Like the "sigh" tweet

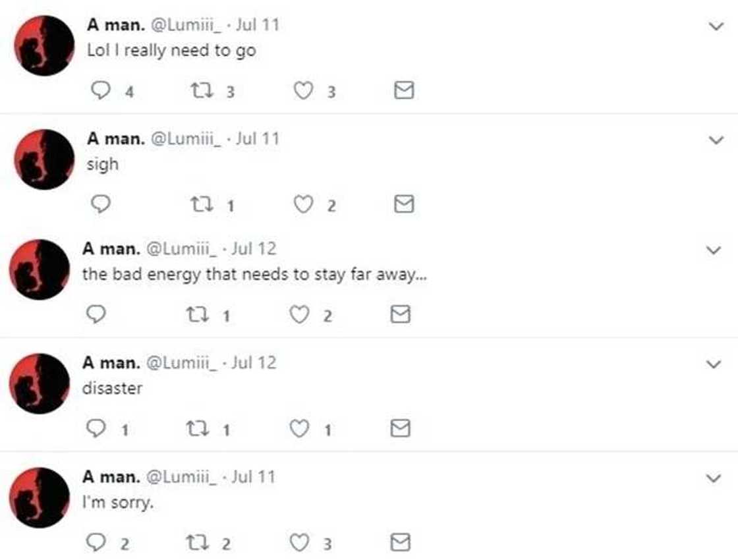302,205
